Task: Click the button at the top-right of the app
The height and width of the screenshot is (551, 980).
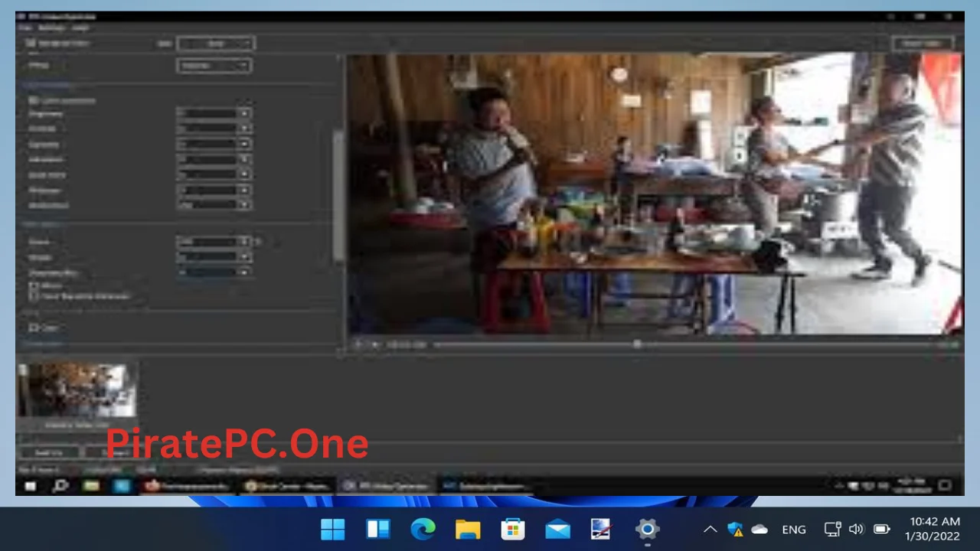Action: pos(922,44)
